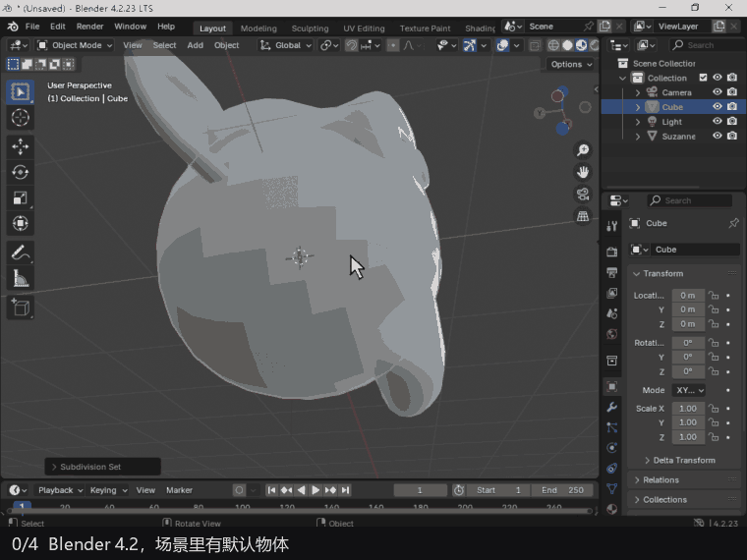This screenshot has height=560, width=747.
Task: Expand Suzanne in outliner
Action: click(x=638, y=137)
